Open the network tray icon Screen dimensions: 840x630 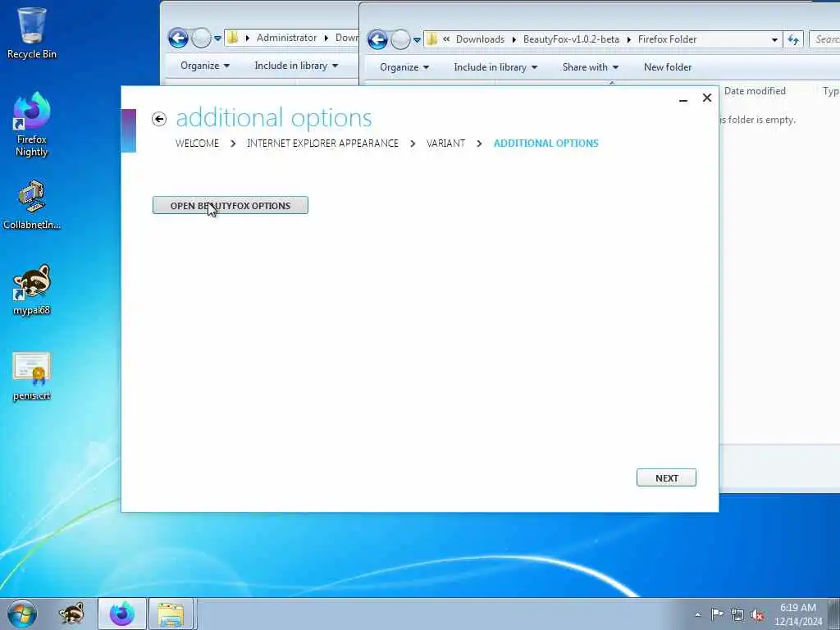pos(737,614)
